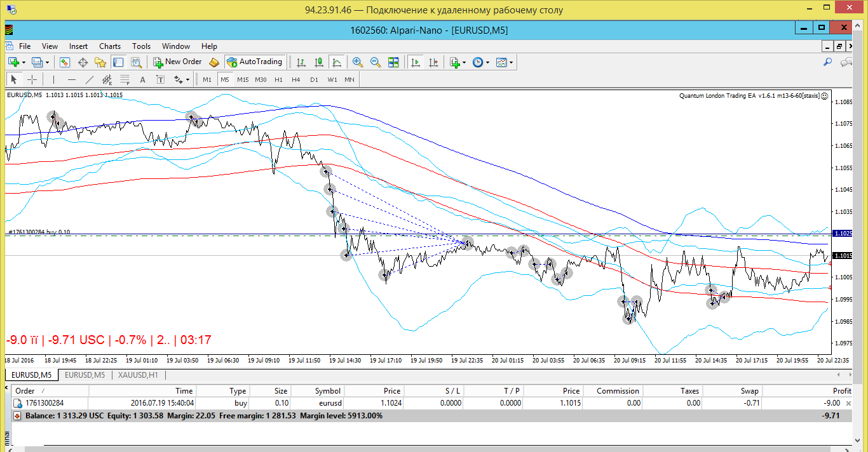Select the horizontal line tool

coord(72,79)
